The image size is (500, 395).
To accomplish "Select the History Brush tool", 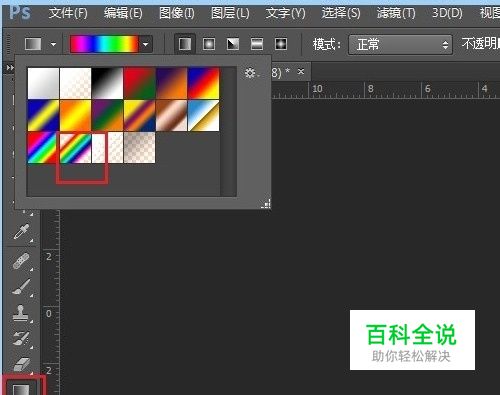I will coord(21,338).
